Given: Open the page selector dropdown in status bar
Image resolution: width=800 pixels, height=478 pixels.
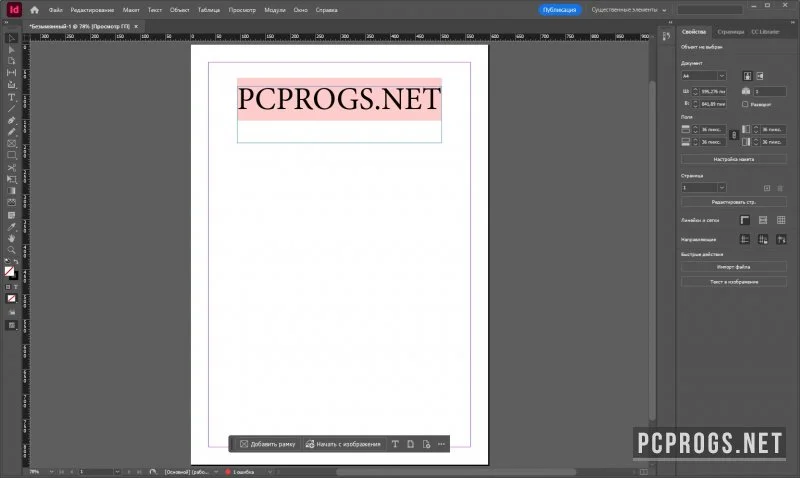Looking at the screenshot, I should click(x=117, y=472).
